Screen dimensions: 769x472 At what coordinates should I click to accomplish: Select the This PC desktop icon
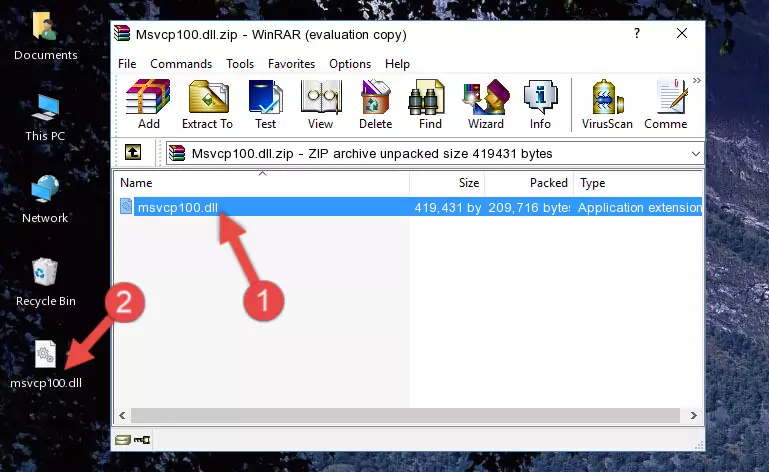pyautogui.click(x=45, y=118)
